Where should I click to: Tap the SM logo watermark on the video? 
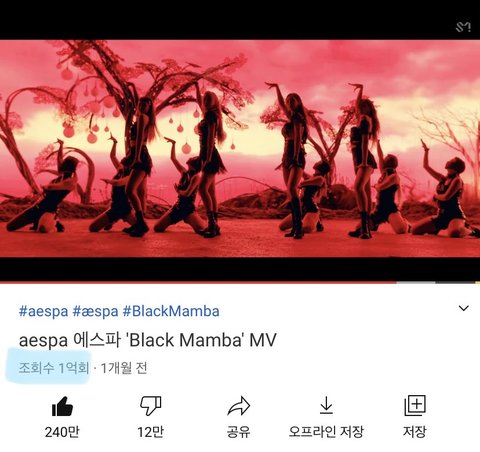pyautogui.click(x=463, y=27)
